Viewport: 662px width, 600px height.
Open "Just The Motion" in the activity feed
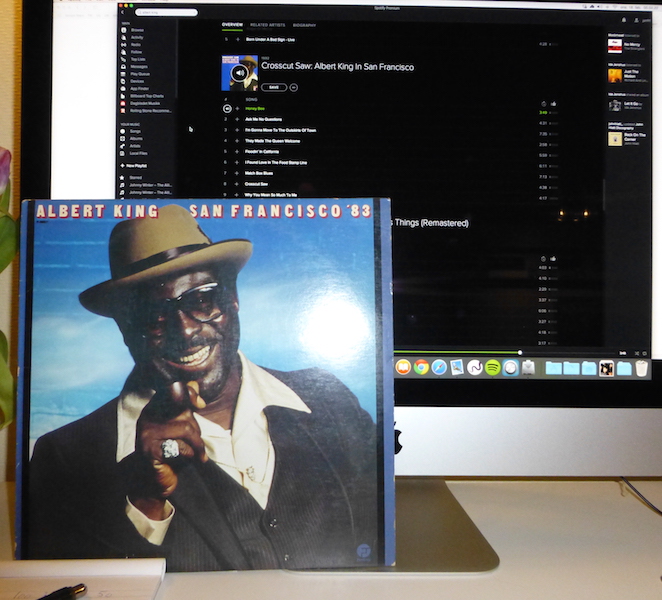coord(631,74)
